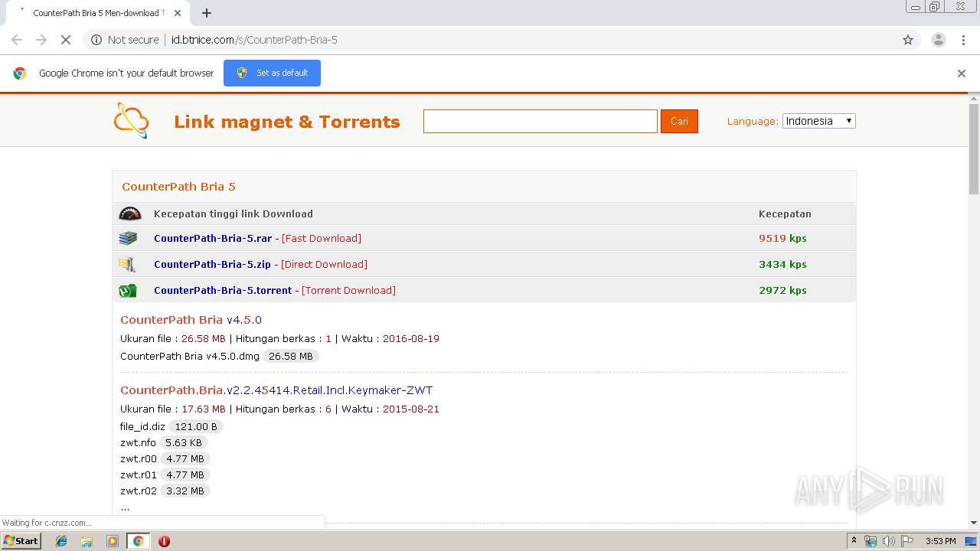Click Chrome icon in taskbar
980x551 pixels.
(138, 541)
